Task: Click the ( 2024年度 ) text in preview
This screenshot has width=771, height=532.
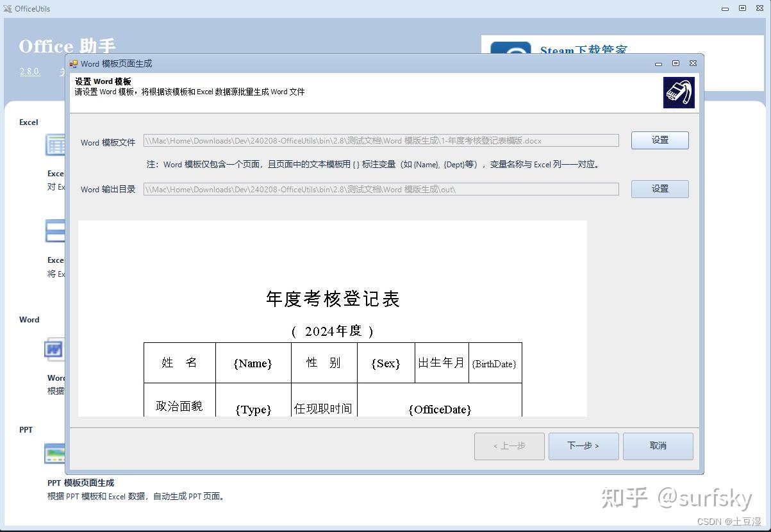Action: click(x=333, y=331)
